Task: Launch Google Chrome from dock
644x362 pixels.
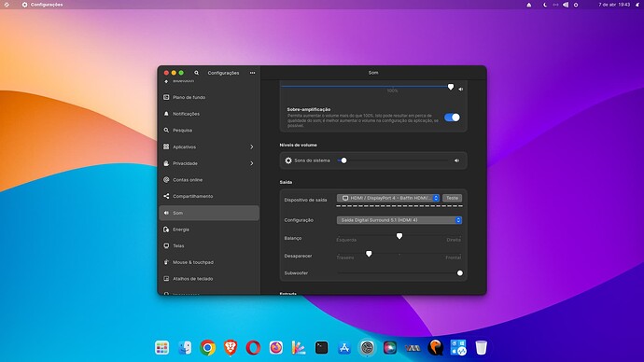Action: pos(208,348)
